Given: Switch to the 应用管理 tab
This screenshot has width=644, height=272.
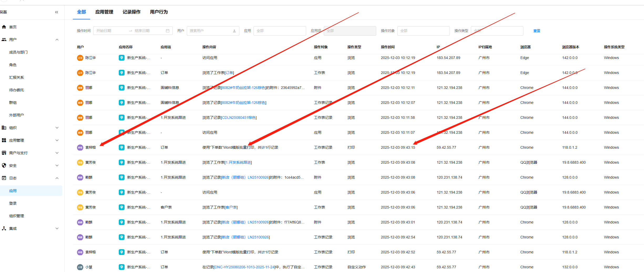Looking at the screenshot, I should coord(104,12).
